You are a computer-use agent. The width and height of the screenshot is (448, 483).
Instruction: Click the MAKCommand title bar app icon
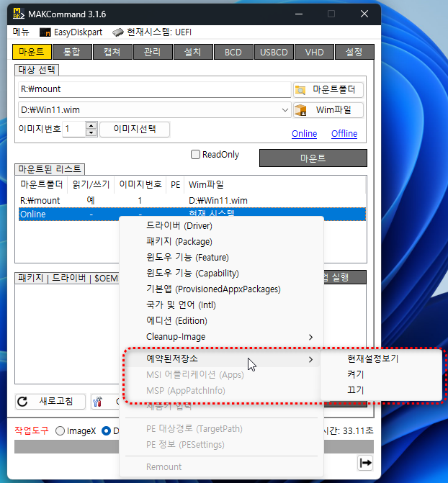pos(19,14)
